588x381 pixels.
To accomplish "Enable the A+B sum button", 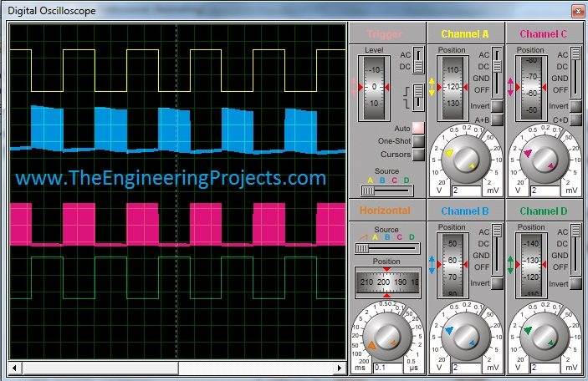I will (497, 119).
